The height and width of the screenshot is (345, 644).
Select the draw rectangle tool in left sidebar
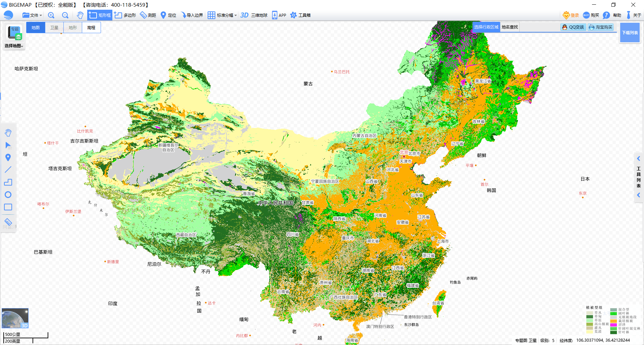[x=8, y=207]
